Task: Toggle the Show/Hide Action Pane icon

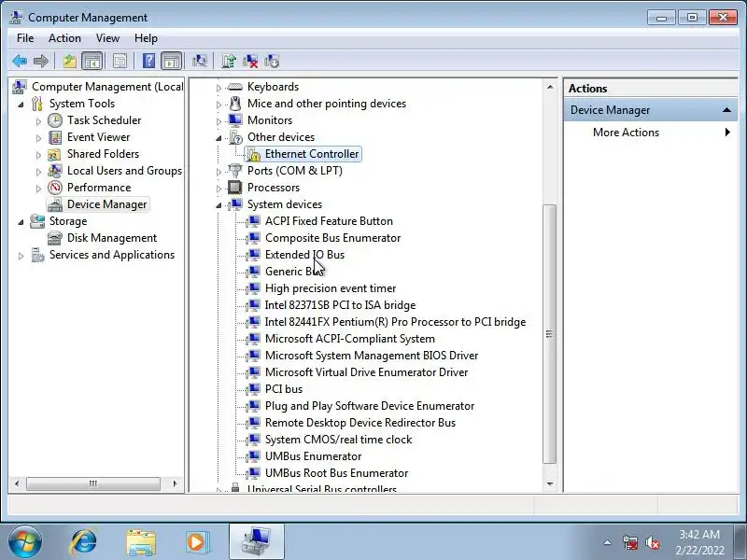Action: 172,61
